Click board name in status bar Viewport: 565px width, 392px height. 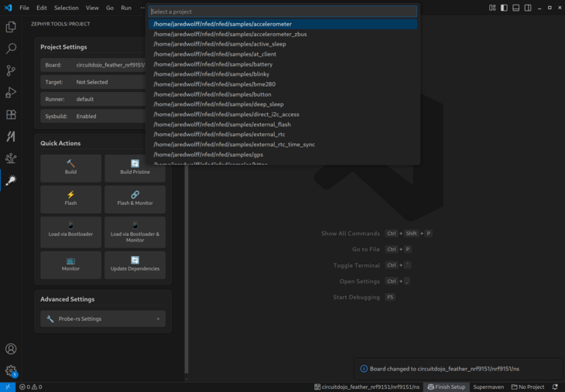(367, 387)
